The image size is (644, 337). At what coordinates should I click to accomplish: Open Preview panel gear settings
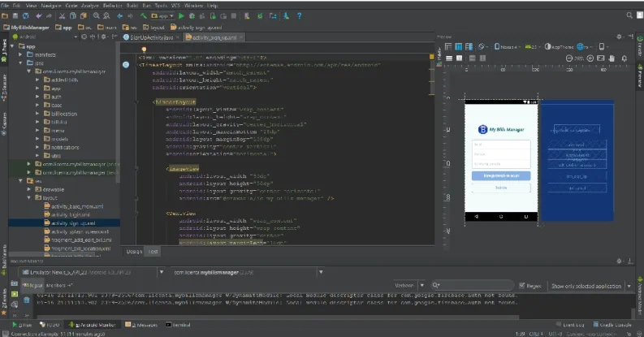619,37
